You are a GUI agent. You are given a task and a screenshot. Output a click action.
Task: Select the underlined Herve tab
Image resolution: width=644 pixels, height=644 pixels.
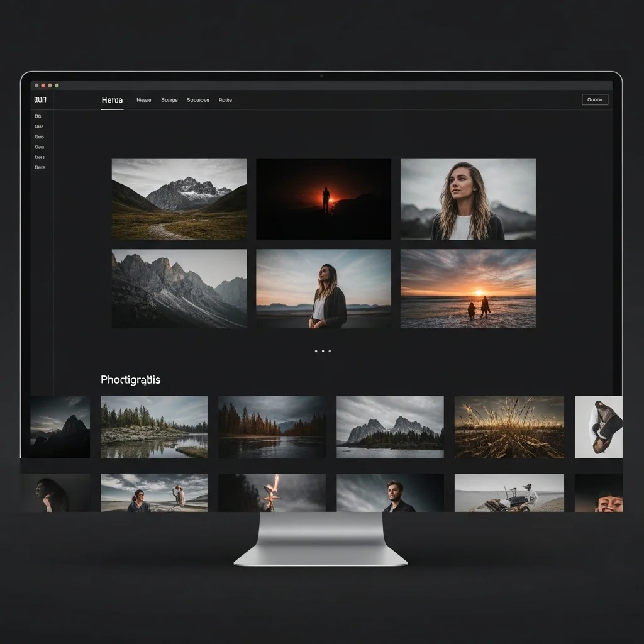pos(112,100)
